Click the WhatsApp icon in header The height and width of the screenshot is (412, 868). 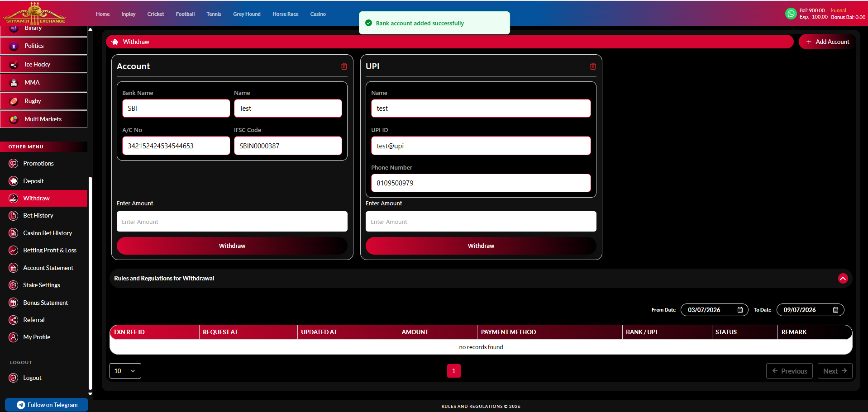791,14
